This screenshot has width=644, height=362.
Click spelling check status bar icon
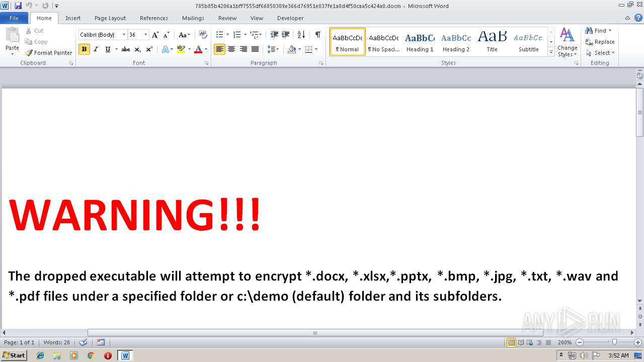pyautogui.click(x=84, y=342)
